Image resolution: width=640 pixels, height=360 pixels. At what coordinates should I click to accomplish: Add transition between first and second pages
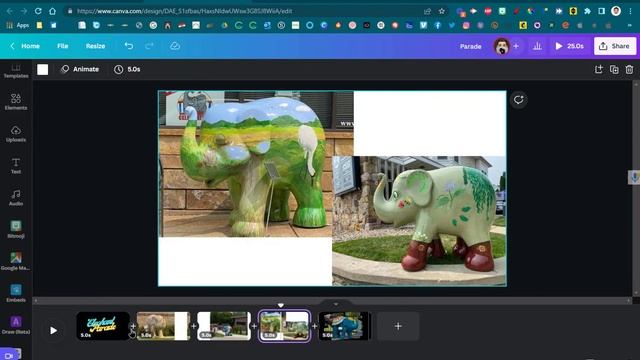click(133, 326)
